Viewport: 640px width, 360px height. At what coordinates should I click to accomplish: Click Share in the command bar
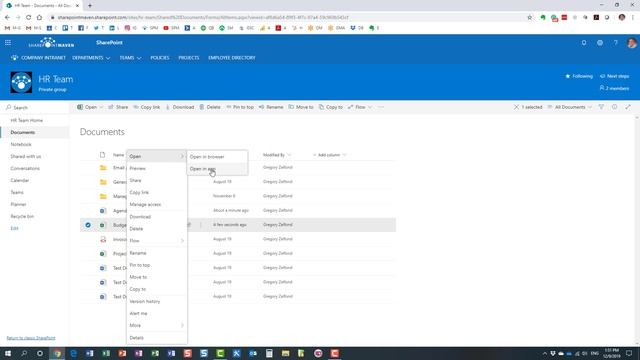118,107
